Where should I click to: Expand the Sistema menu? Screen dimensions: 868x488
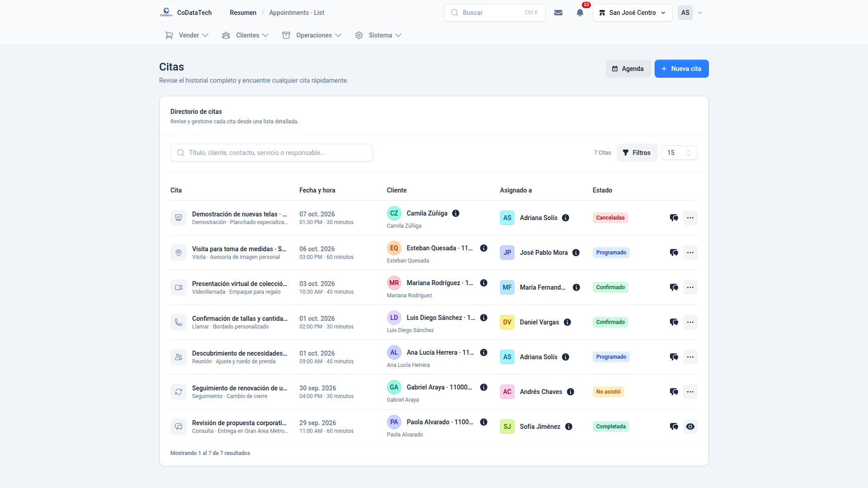(x=378, y=35)
